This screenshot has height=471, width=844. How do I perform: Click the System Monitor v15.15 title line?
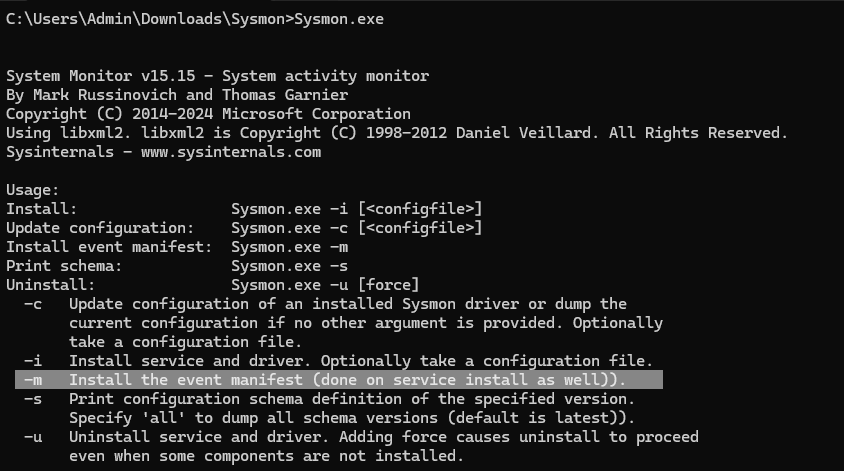(x=217, y=76)
